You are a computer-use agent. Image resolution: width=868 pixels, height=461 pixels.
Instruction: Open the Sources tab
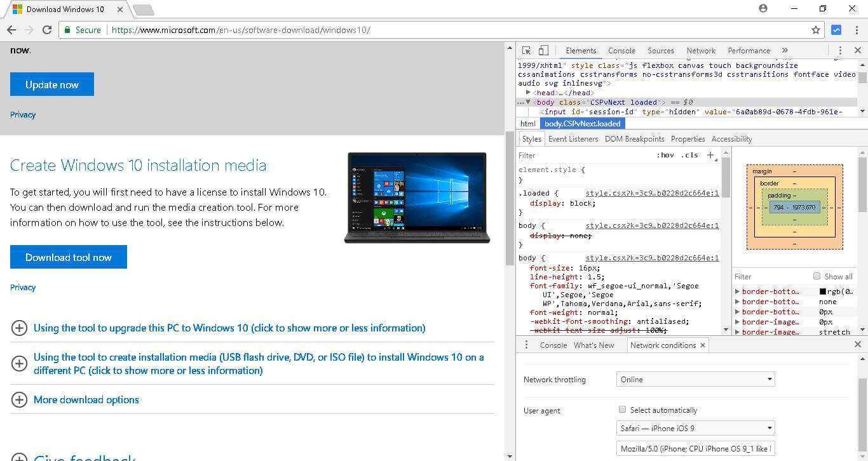click(661, 51)
